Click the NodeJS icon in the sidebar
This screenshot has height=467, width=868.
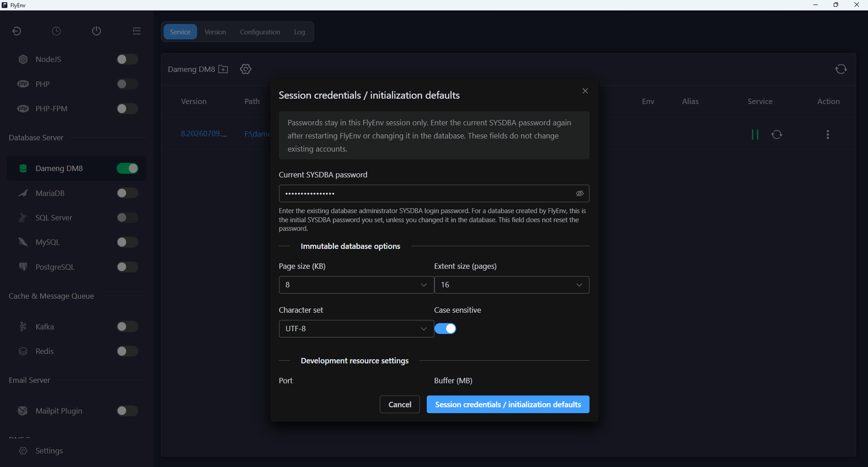point(23,59)
